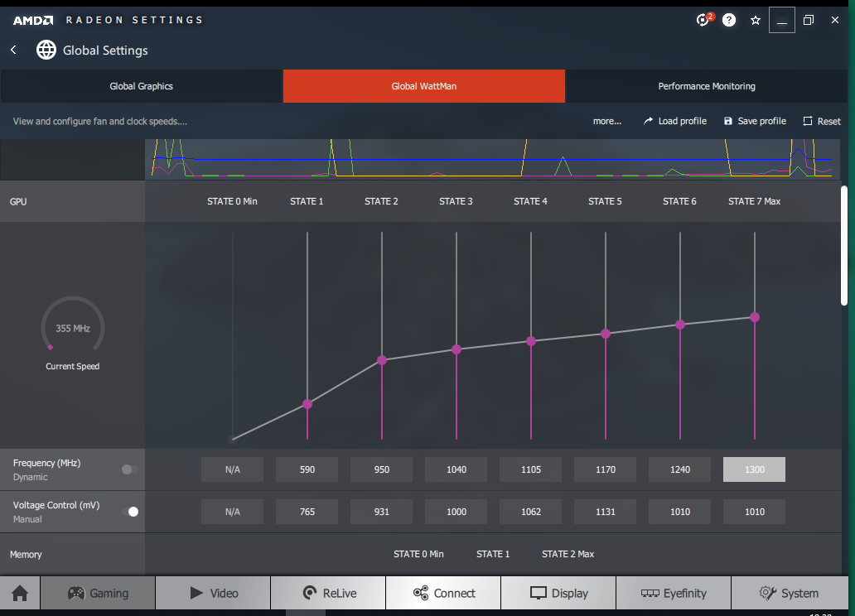The image size is (855, 616).
Task: Click the Memory STATE 2 Max label
Action: coord(568,554)
